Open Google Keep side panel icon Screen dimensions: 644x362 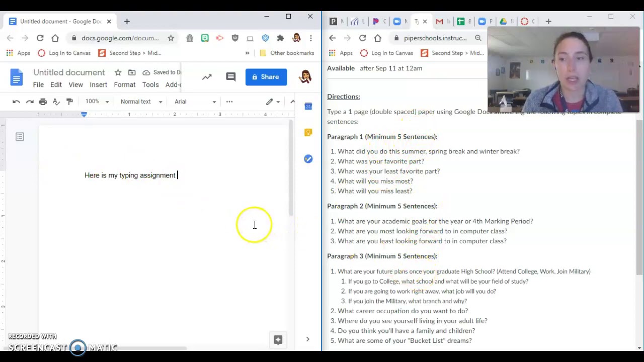[x=308, y=132]
